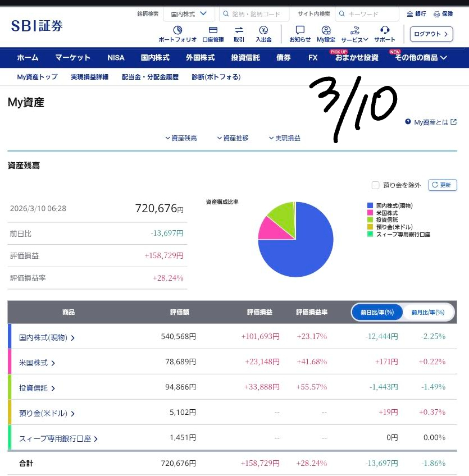Open the 米国株式 row link
Screen dimensions: 469x476
coord(37,363)
